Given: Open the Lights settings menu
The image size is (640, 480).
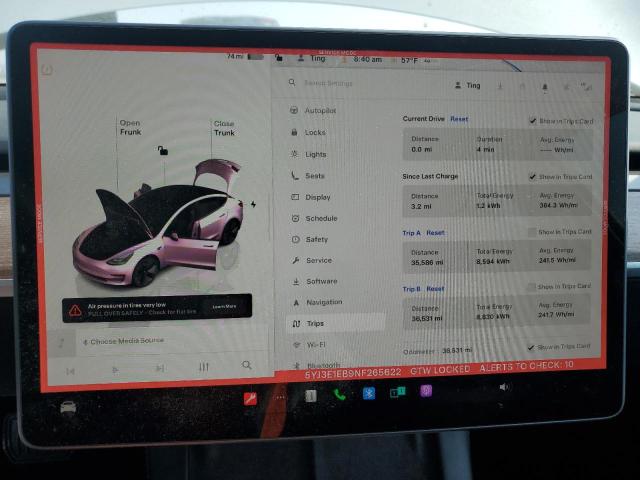Looking at the screenshot, I should (316, 154).
